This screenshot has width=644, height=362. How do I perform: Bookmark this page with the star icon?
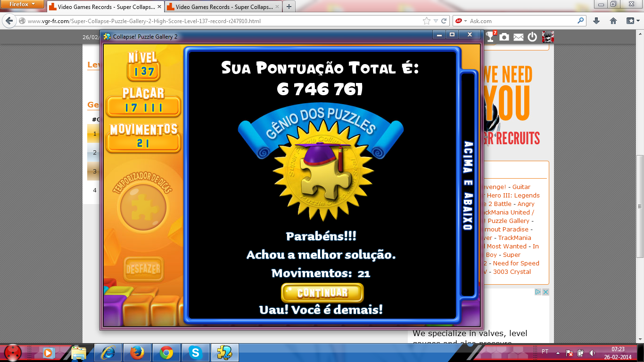(x=427, y=21)
